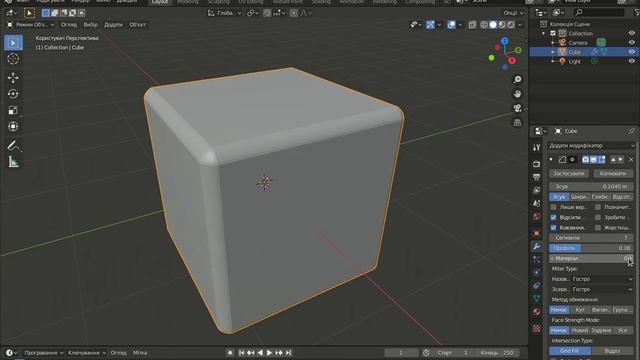Image resolution: width=640 pixels, height=360 pixels.
Task: Collapse the Collection tree in outliner
Action: click(544, 33)
